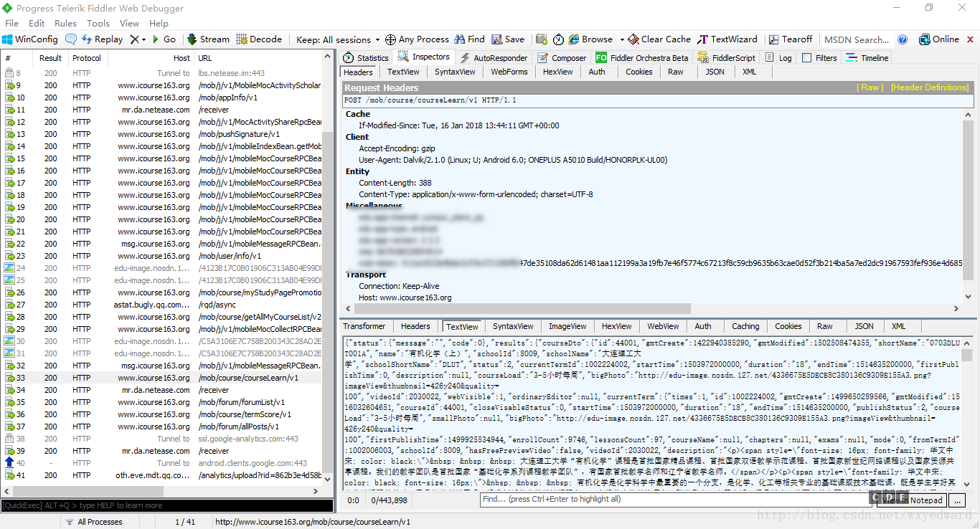Image resolution: width=980 pixels, height=529 pixels.
Task: Select response ImageView tab
Action: pos(568,326)
